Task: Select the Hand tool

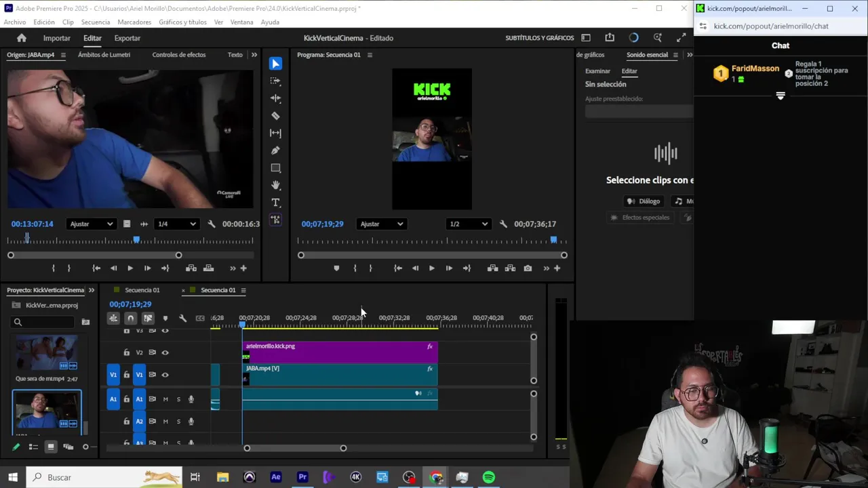Action: pyautogui.click(x=275, y=185)
